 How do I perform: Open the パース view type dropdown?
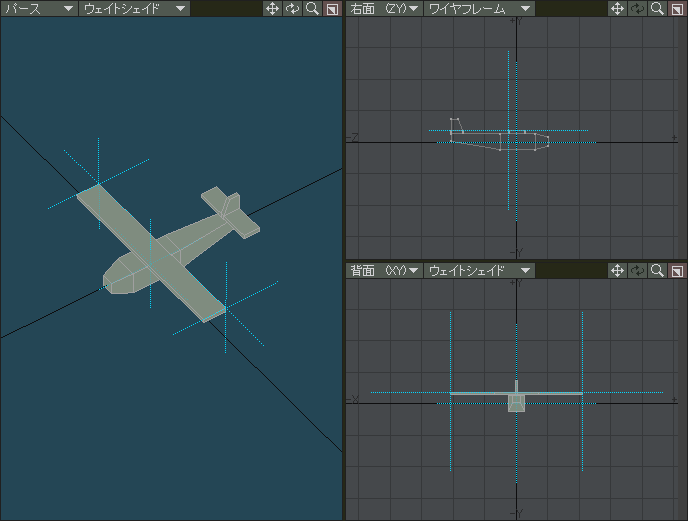(x=39, y=8)
